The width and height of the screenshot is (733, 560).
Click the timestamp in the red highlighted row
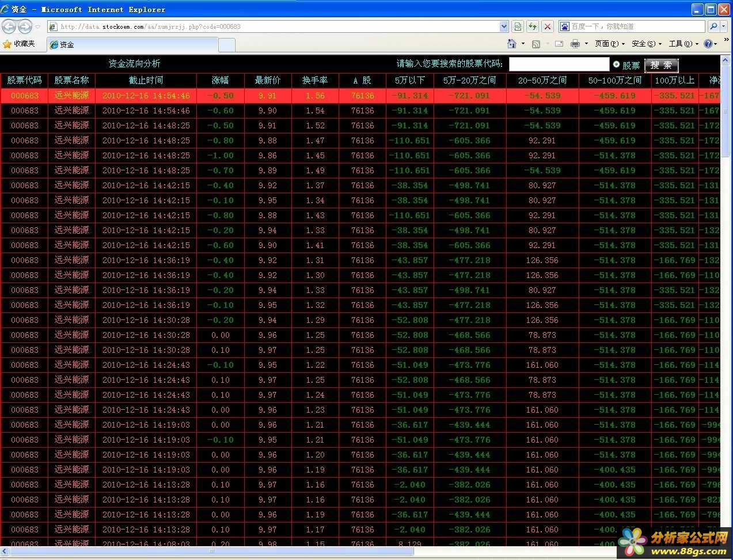click(x=146, y=96)
